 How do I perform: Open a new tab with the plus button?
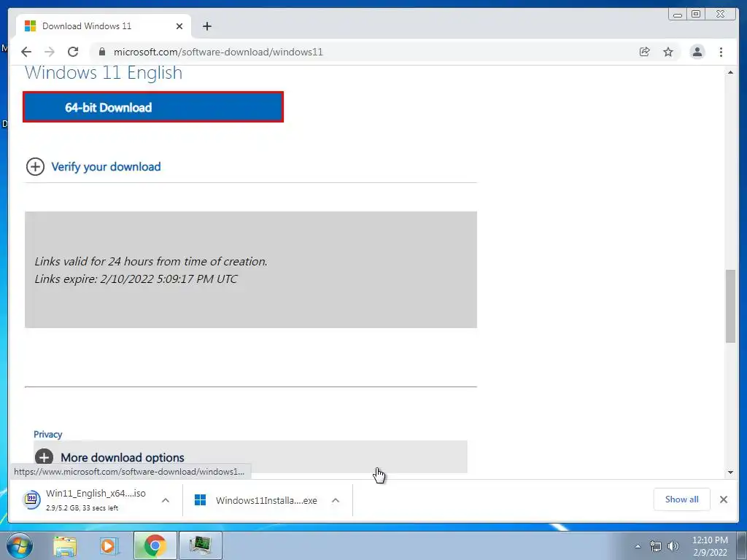tap(206, 26)
